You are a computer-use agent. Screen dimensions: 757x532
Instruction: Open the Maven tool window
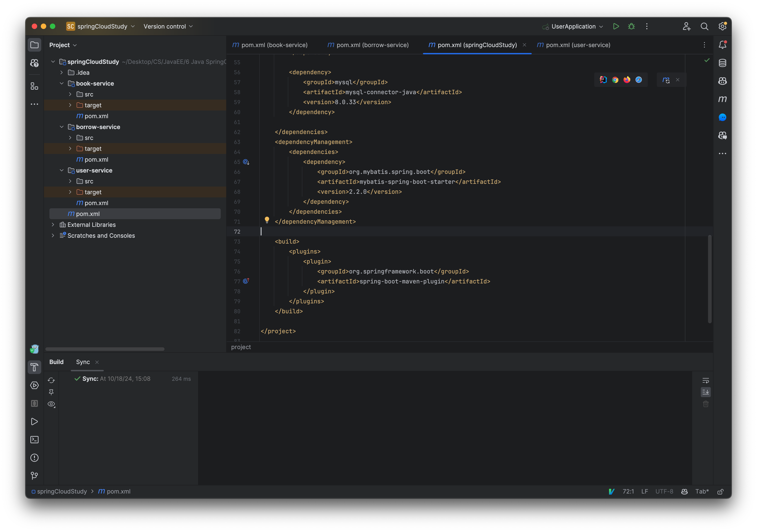[722, 99]
